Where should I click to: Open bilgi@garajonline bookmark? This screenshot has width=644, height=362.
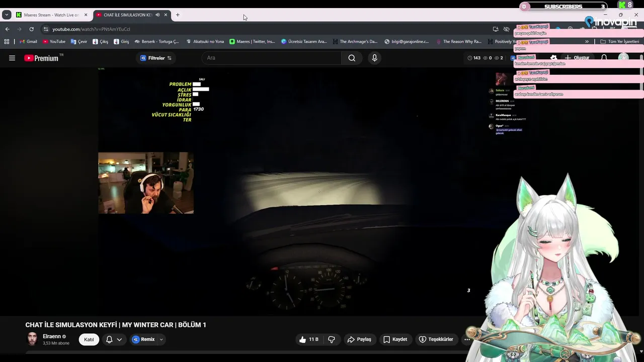(x=407, y=42)
